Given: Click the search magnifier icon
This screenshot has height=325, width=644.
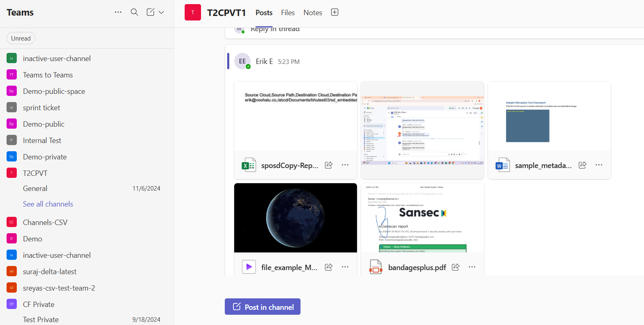Looking at the screenshot, I should click(x=134, y=12).
